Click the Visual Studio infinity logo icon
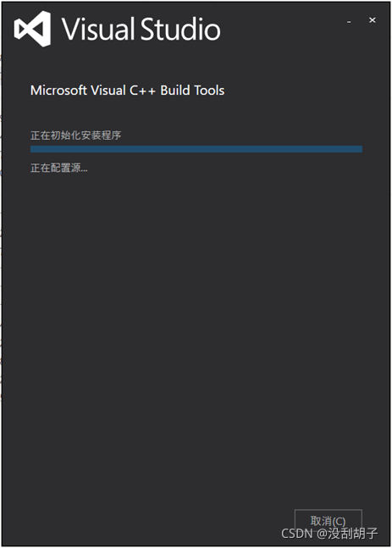 tap(32, 29)
